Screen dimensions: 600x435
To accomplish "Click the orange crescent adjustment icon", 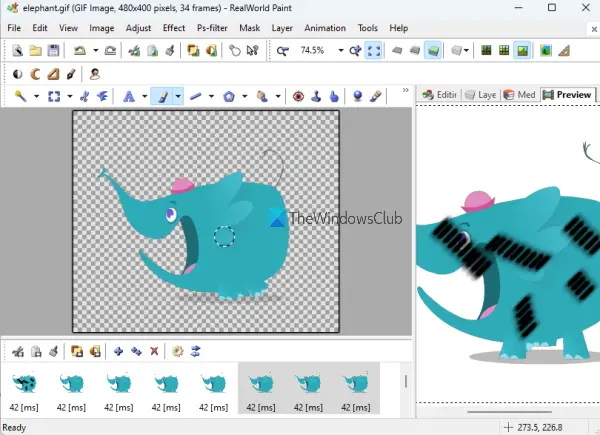I will point(35,74).
